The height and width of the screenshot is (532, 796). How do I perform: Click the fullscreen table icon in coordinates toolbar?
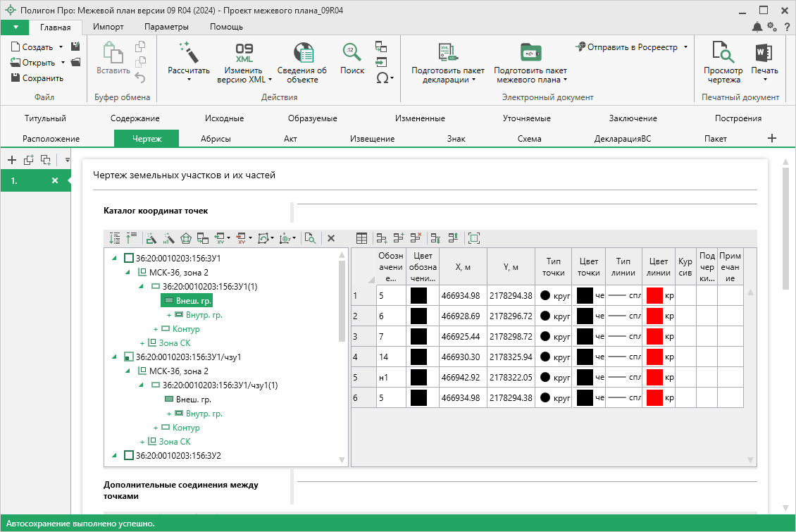point(474,238)
